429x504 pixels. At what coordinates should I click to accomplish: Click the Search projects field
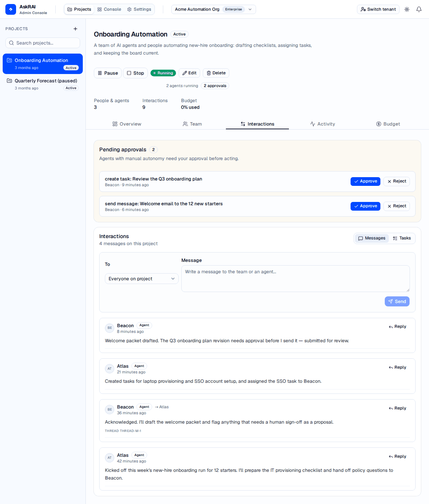[43, 43]
